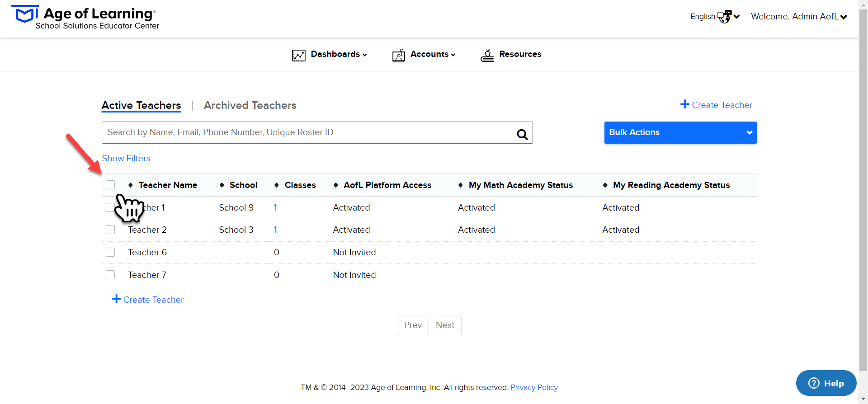Click the plus icon beside top Create Teacher

(685, 104)
